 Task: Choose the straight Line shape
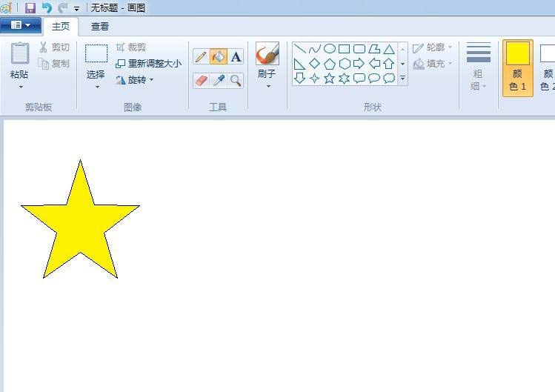[299, 48]
